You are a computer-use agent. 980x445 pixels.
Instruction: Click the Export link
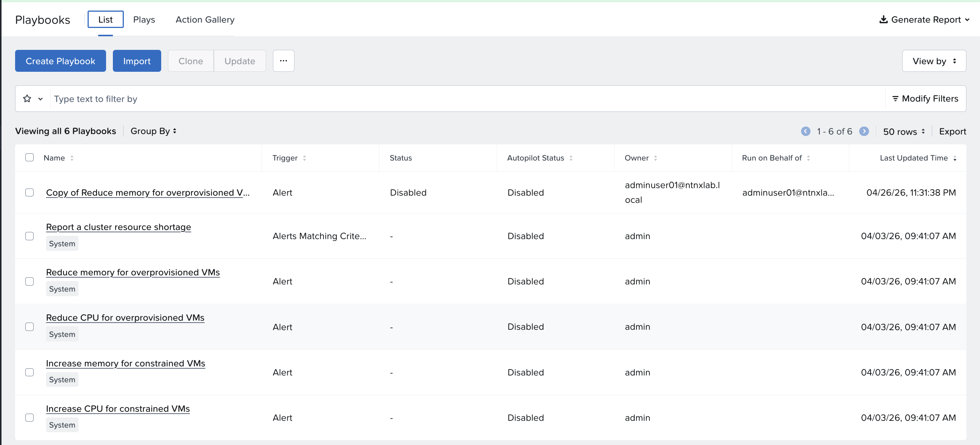(952, 131)
